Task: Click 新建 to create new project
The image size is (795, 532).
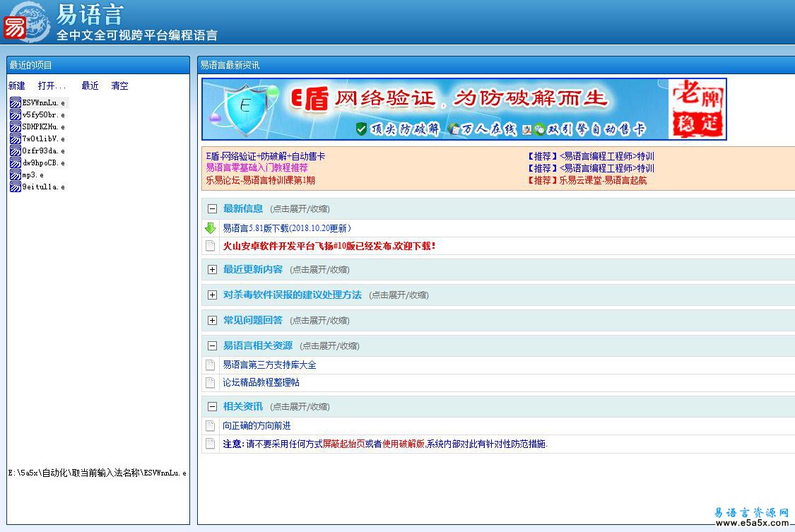Action: click(x=17, y=85)
